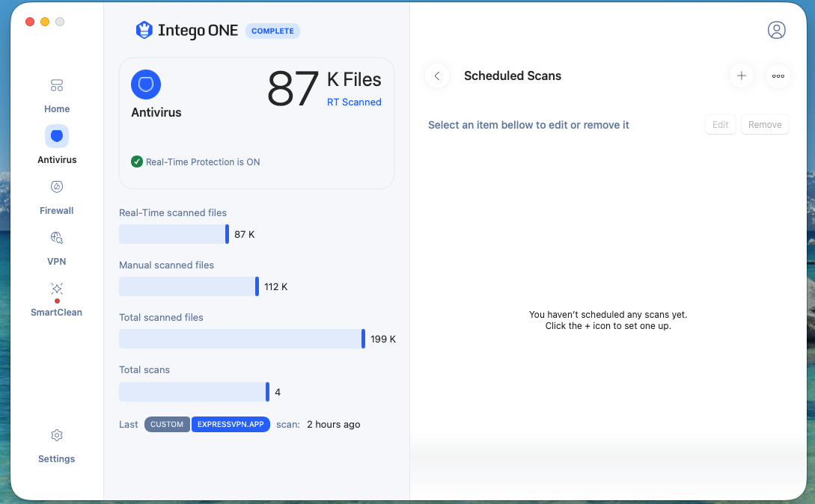Click the Total scans bar
This screenshot has width=815, height=504.
(x=195, y=392)
